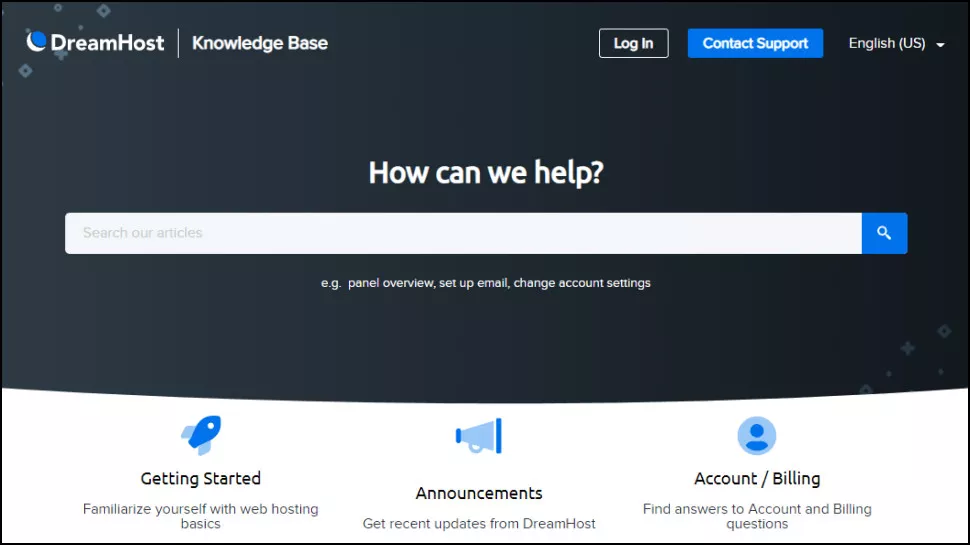This screenshot has height=545, width=970.
Task: Open the Getting Started category heading
Action: [200, 478]
